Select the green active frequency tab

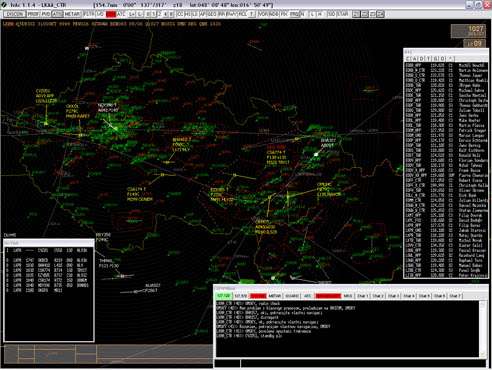(x=224, y=296)
